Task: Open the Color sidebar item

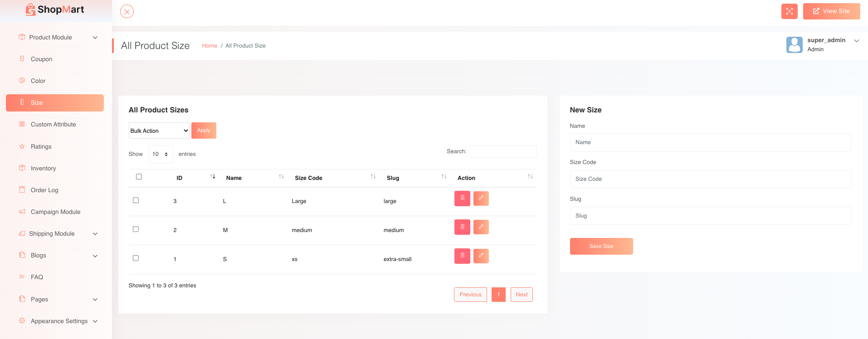Action: [x=38, y=81]
